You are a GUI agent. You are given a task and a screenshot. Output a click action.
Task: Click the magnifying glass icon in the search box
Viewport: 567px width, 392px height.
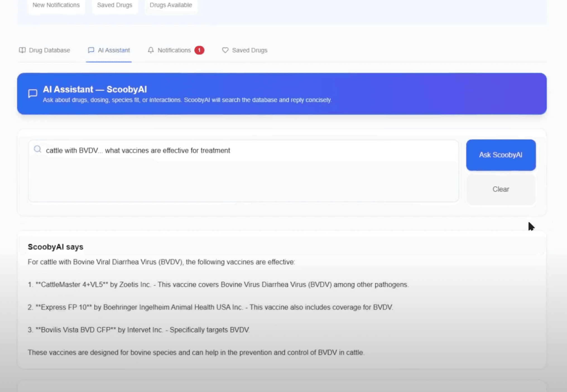pyautogui.click(x=37, y=149)
